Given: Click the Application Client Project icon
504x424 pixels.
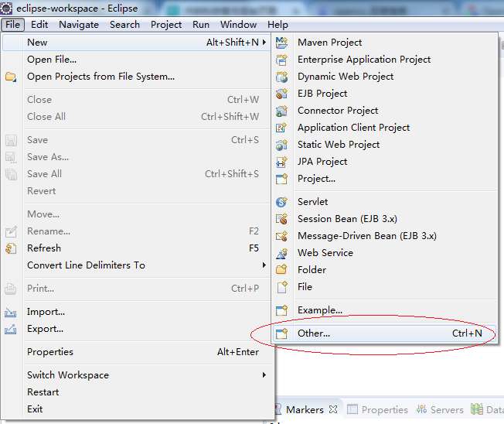Looking at the screenshot, I should [x=281, y=128].
